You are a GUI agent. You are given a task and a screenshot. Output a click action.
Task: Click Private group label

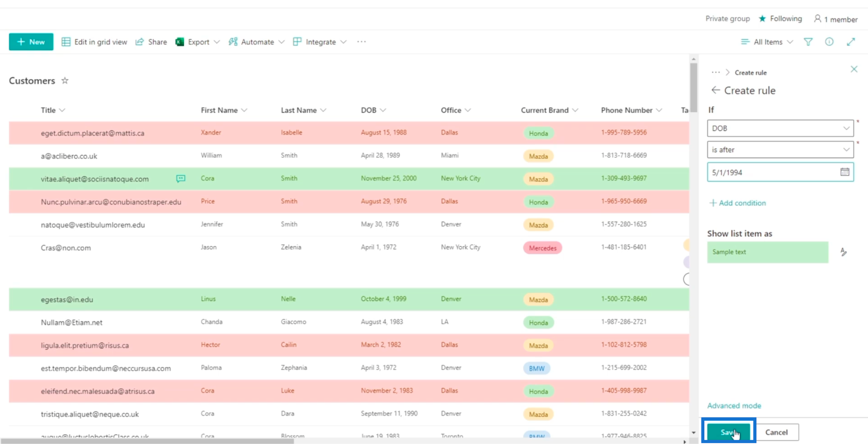pos(727,18)
